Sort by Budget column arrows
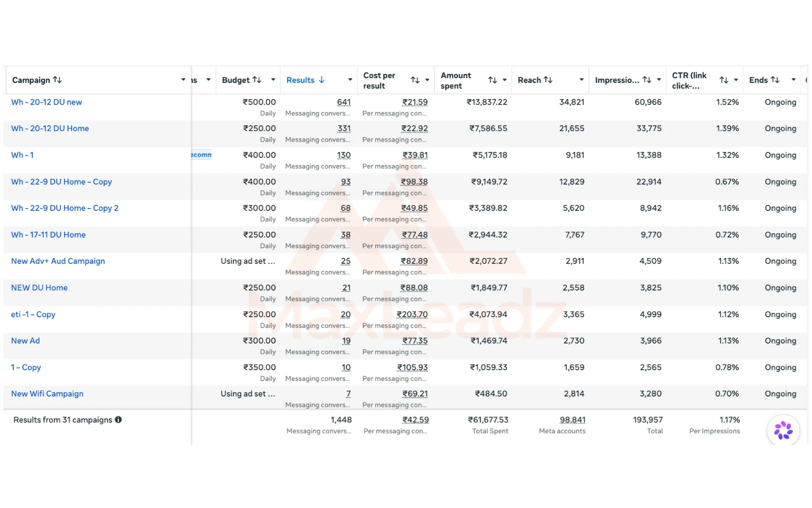Image resolution: width=812 pixels, height=508 pixels. click(x=257, y=80)
